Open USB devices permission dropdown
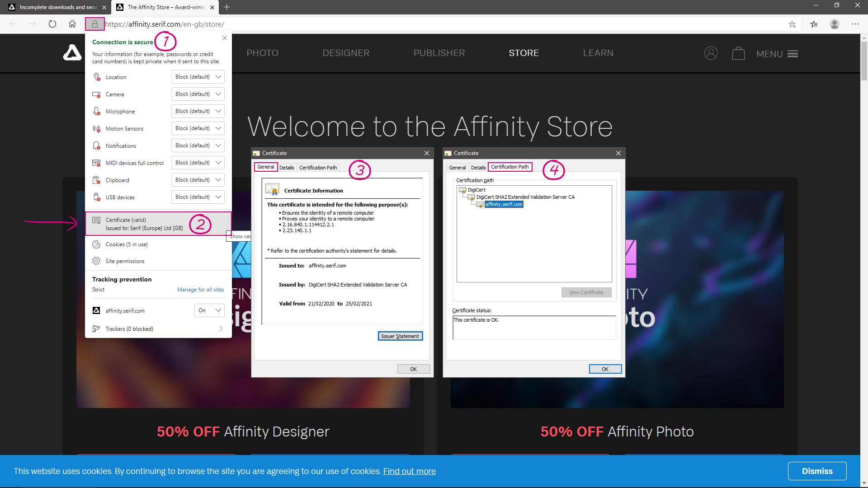 pos(198,197)
